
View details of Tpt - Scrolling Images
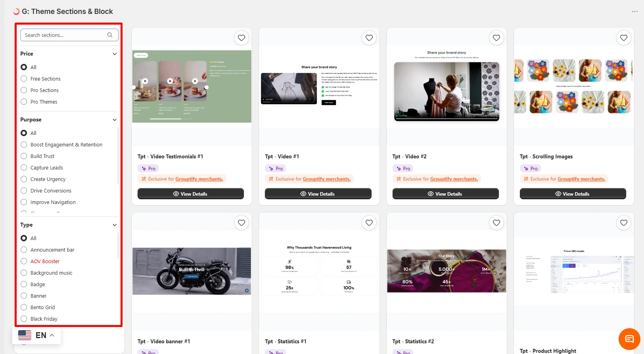[x=573, y=194]
